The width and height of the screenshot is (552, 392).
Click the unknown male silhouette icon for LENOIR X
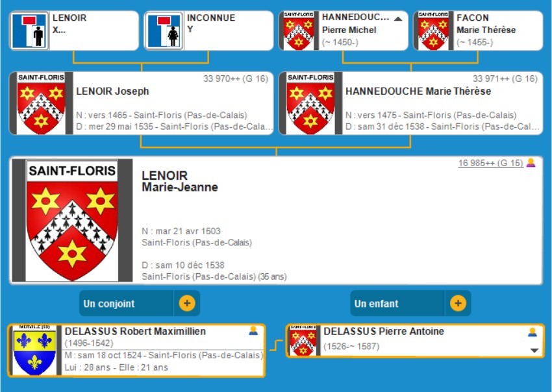pyautogui.click(x=30, y=31)
